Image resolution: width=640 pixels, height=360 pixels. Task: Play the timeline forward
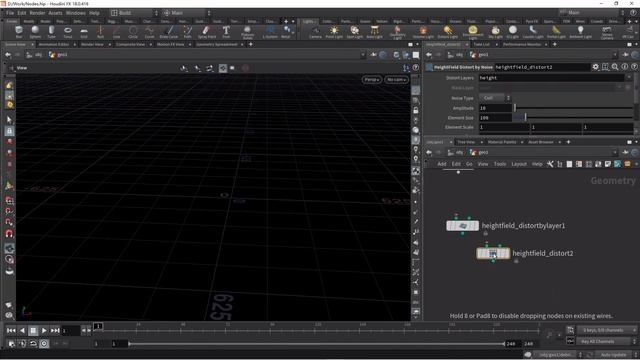coord(44,330)
